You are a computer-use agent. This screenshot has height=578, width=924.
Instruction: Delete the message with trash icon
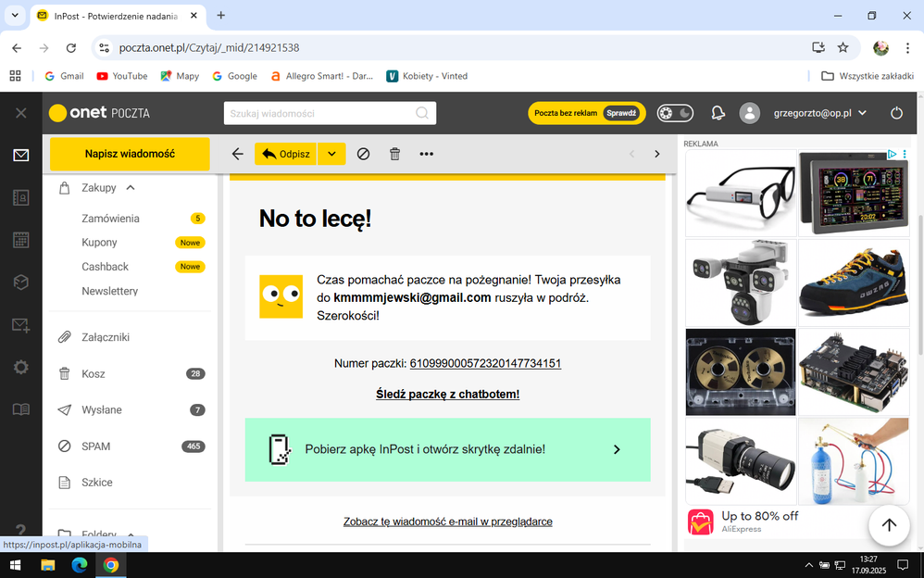click(x=394, y=154)
